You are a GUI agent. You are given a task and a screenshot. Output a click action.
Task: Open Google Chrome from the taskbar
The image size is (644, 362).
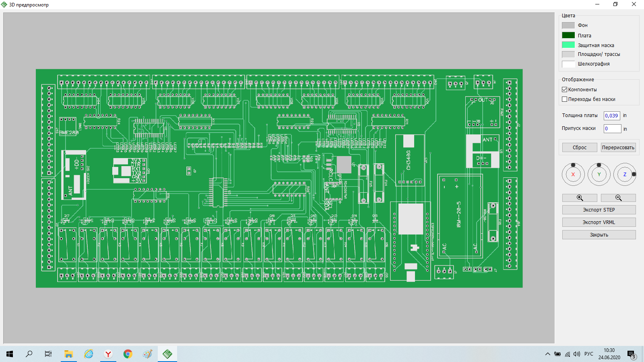coord(128,354)
